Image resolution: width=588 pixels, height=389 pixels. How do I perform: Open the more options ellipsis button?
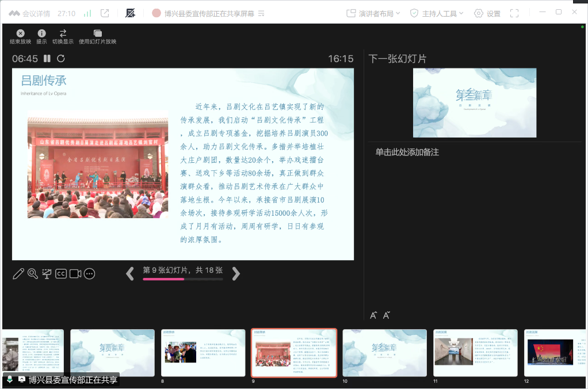pyautogui.click(x=89, y=274)
